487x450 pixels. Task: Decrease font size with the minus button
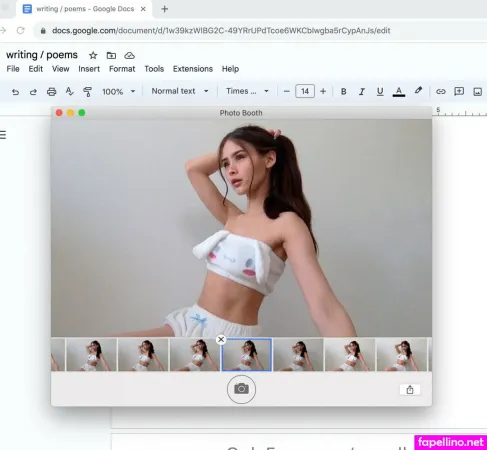286,91
